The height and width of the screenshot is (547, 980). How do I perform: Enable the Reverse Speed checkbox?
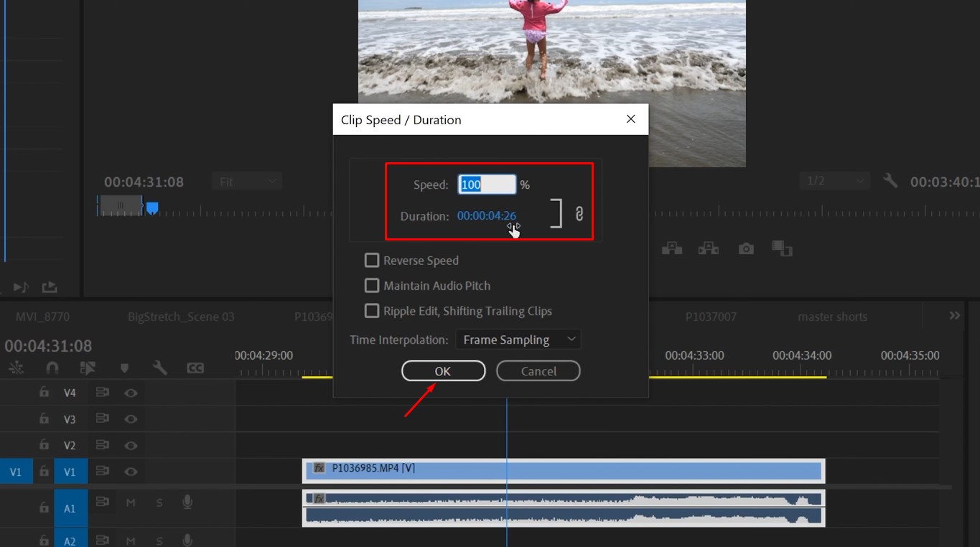point(372,260)
